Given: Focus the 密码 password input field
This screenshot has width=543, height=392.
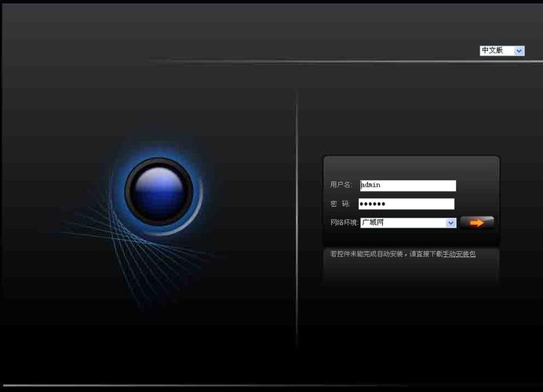Looking at the screenshot, I should 416,204.
